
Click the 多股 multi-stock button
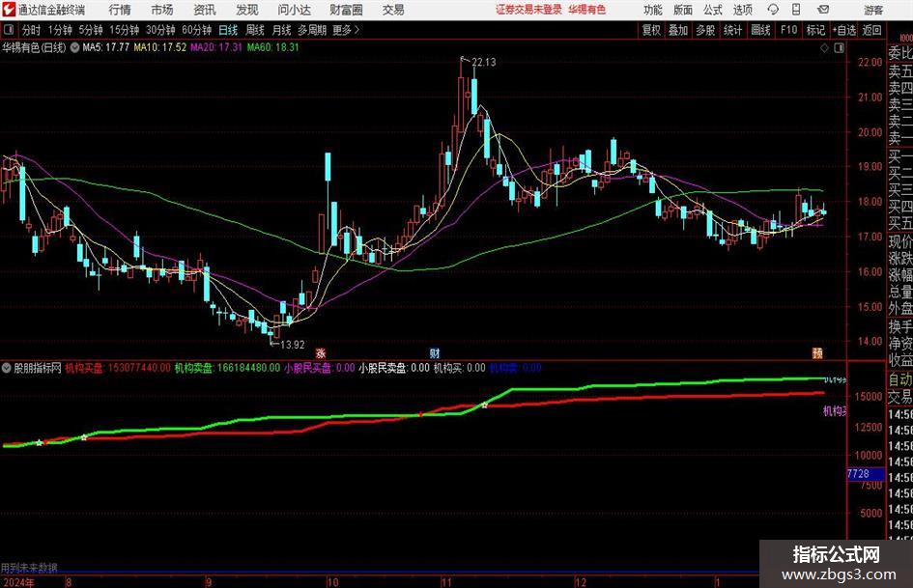(705, 30)
